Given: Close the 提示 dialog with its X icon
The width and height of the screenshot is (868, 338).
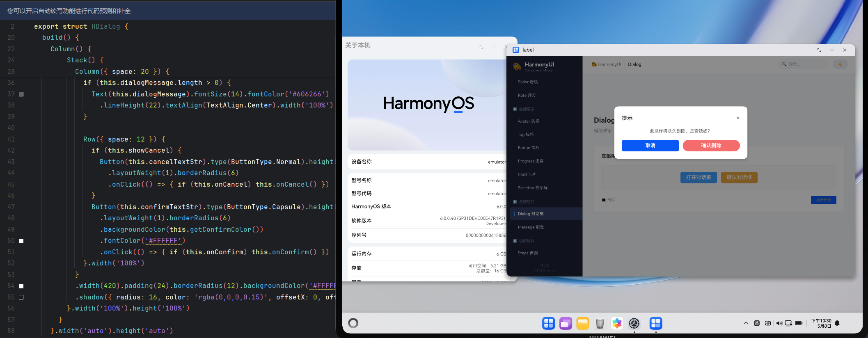Looking at the screenshot, I should pyautogui.click(x=738, y=118).
